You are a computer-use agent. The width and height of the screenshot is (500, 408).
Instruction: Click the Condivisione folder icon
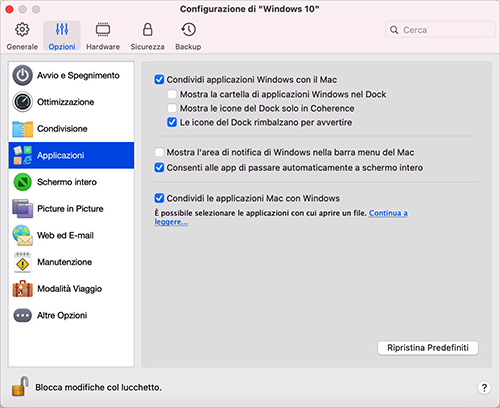23,129
